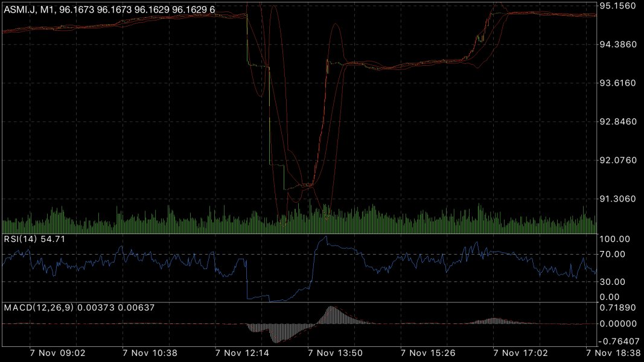The height and width of the screenshot is (362, 644).
Task: Click the 7 Nov 12:14 time label
Action: click(x=243, y=352)
